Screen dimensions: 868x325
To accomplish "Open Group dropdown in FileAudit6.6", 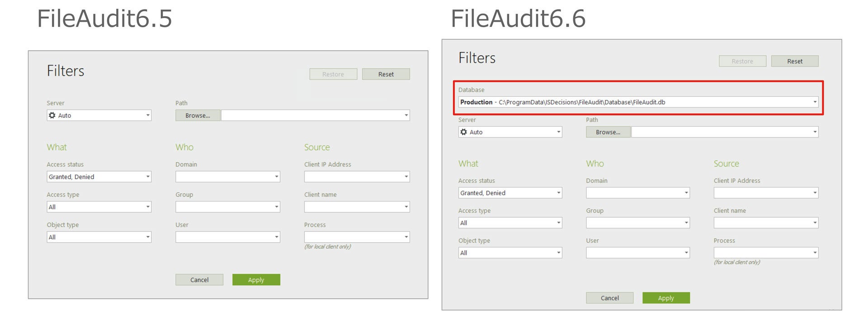I will [638, 223].
